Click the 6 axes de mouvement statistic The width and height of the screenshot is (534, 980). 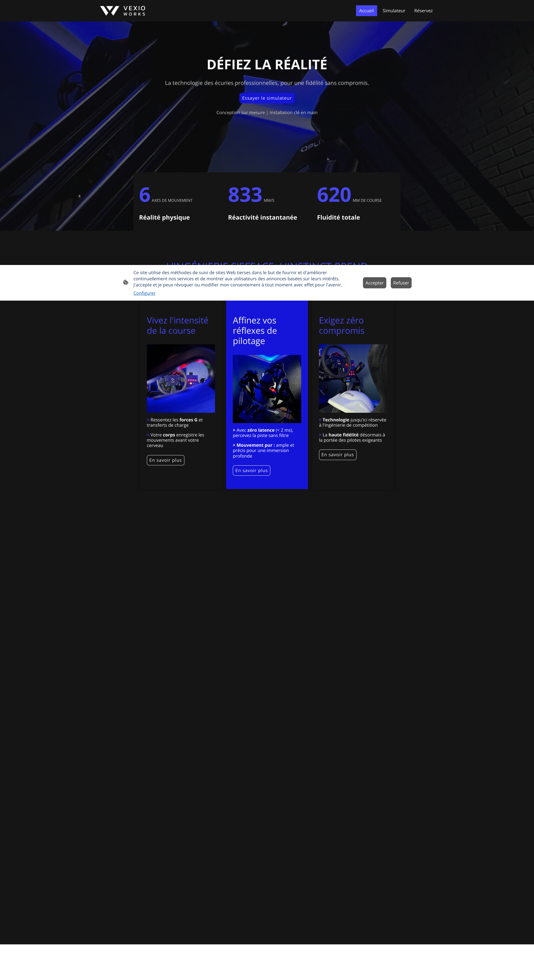pos(166,195)
